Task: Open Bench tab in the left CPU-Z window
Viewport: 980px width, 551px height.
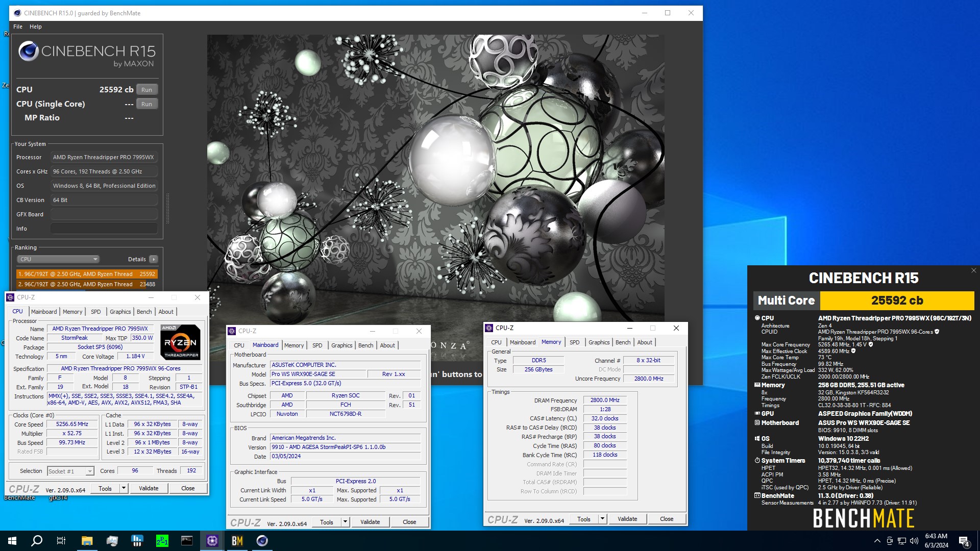Action: (144, 312)
